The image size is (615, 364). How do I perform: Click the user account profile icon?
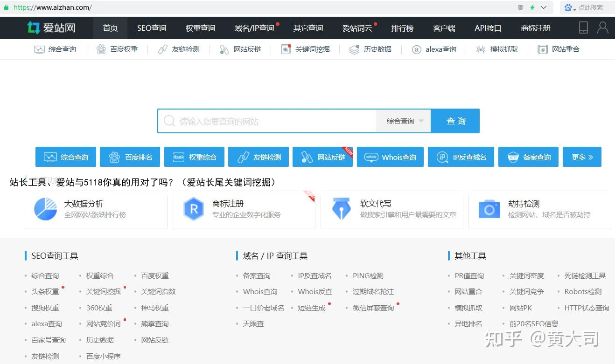pyautogui.click(x=602, y=27)
